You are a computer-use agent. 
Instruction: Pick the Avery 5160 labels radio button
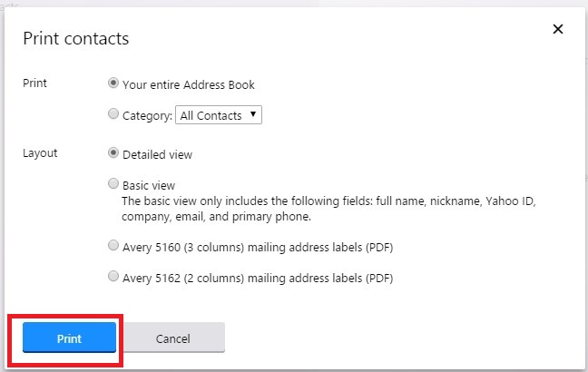click(x=113, y=246)
